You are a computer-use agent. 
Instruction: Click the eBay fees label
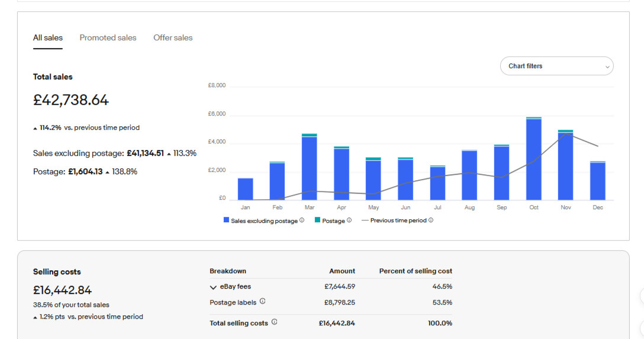236,286
